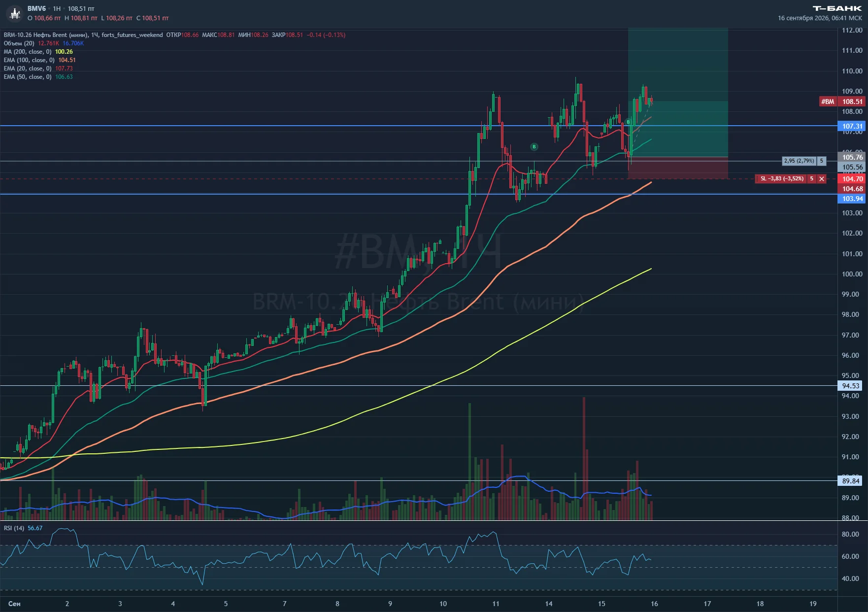This screenshot has height=612, width=868.
Task: Select the EMA (50, close, 0) legend
Action: [28, 77]
